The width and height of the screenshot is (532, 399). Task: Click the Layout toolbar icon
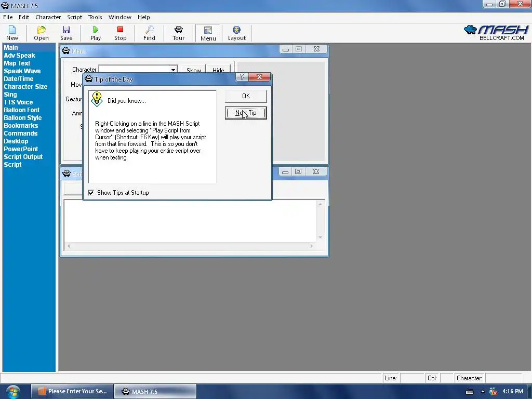click(x=236, y=33)
